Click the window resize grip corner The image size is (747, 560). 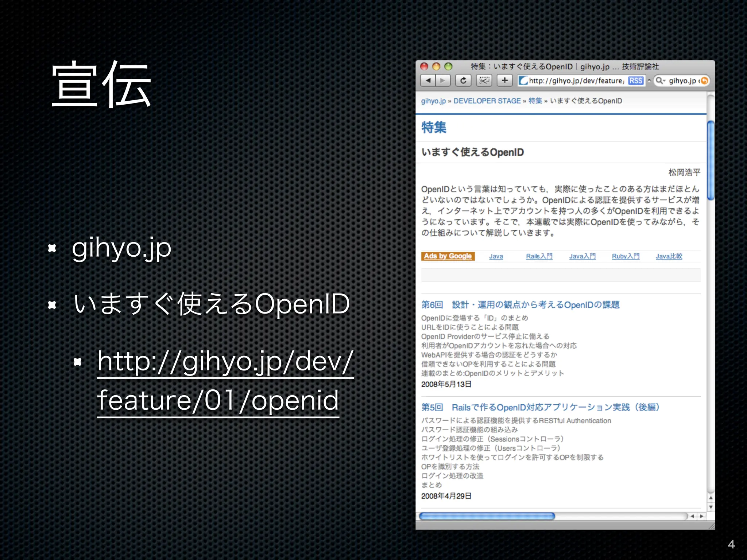[x=711, y=525]
